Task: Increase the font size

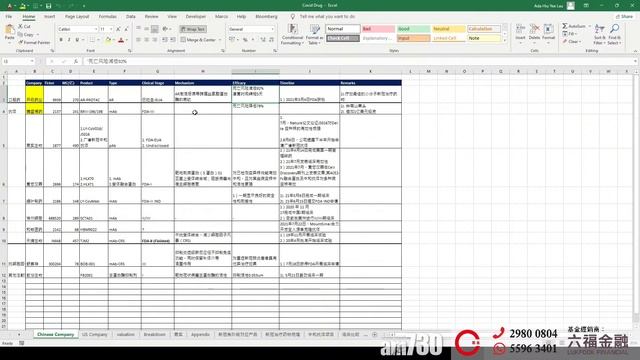Action: (118, 29)
